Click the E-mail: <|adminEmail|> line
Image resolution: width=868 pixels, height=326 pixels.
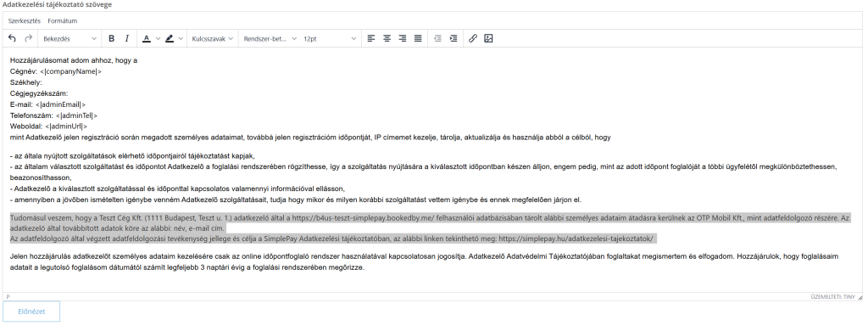[47, 104]
